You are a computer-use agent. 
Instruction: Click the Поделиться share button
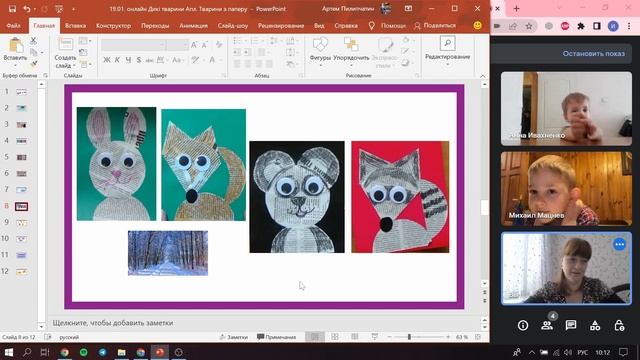[x=435, y=25]
